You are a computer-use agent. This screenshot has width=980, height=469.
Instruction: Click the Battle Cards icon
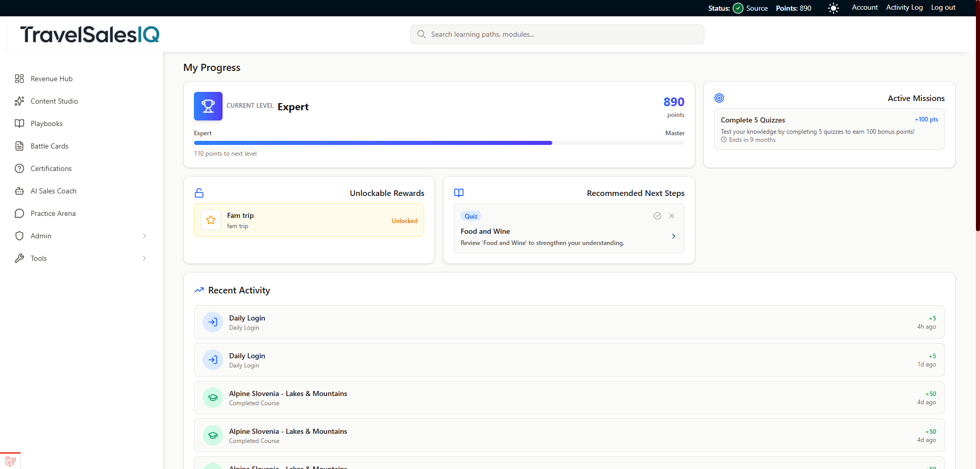(x=19, y=145)
